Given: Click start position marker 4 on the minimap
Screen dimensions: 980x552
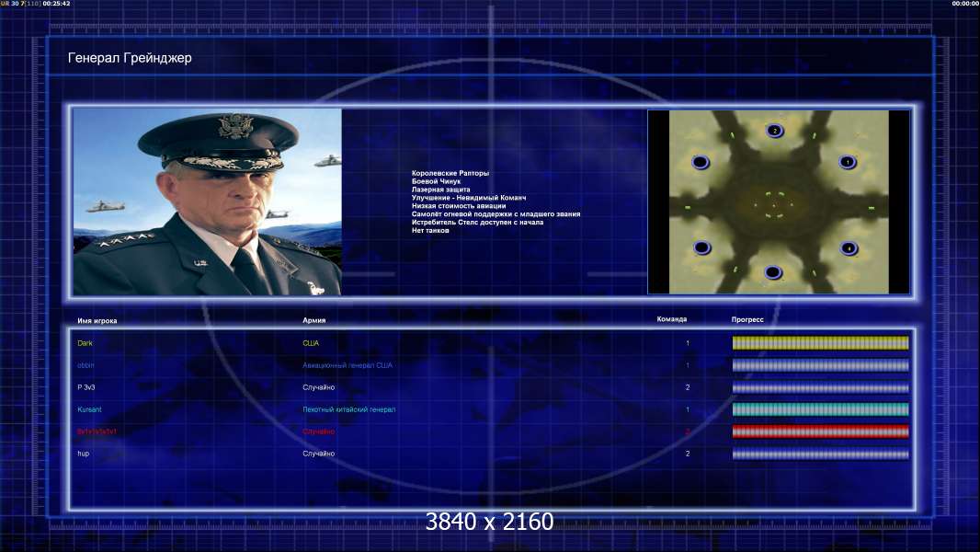Looking at the screenshot, I should coord(849,248).
